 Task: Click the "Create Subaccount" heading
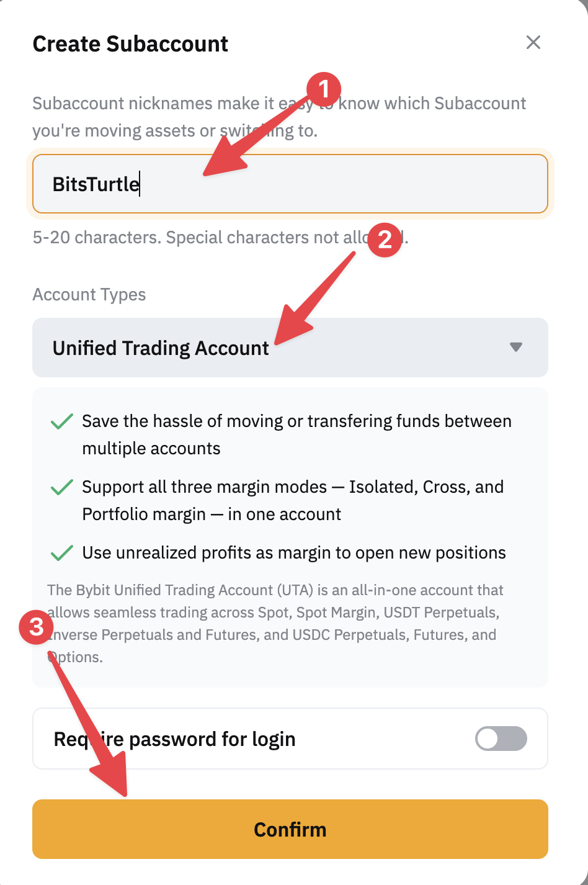point(130,44)
